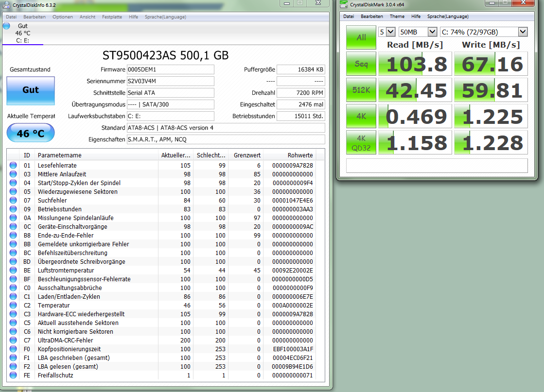Start the Seq benchmark test

(x=361, y=64)
